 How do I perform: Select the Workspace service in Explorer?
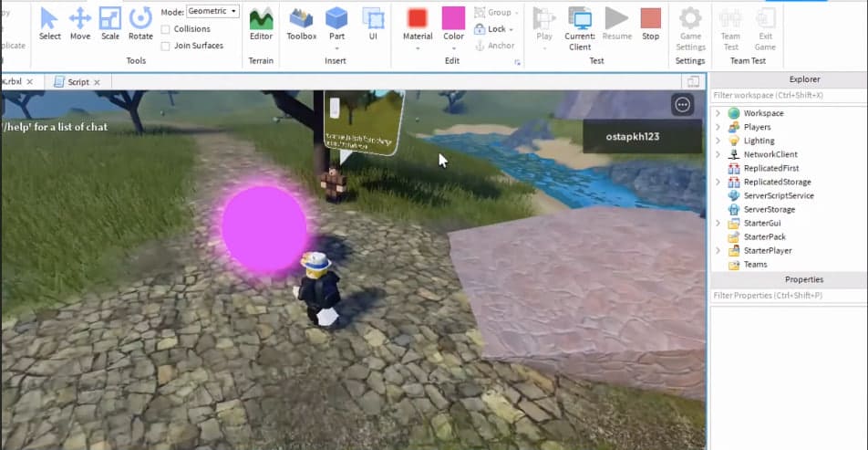[x=763, y=113]
